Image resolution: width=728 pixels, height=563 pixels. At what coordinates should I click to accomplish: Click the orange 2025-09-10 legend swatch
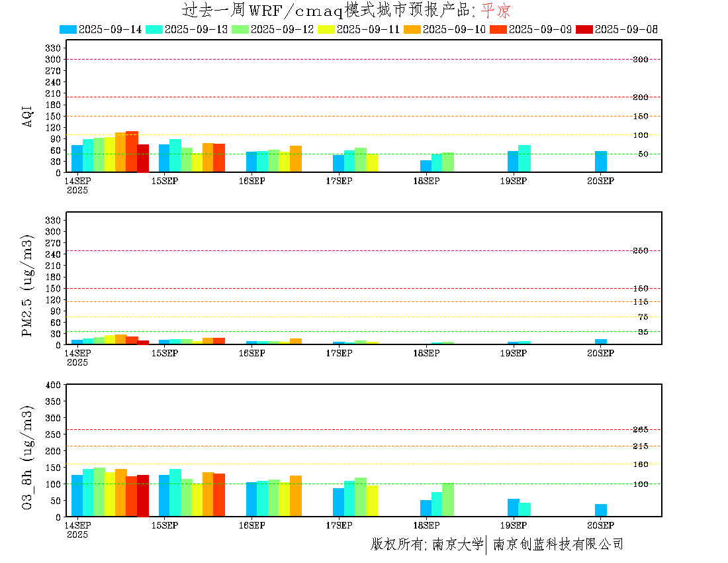tap(412, 29)
